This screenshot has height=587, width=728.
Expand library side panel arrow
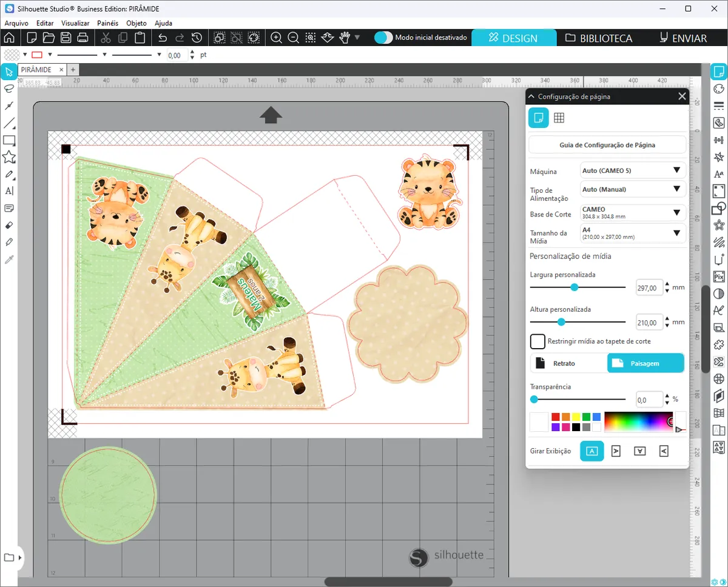(21, 557)
